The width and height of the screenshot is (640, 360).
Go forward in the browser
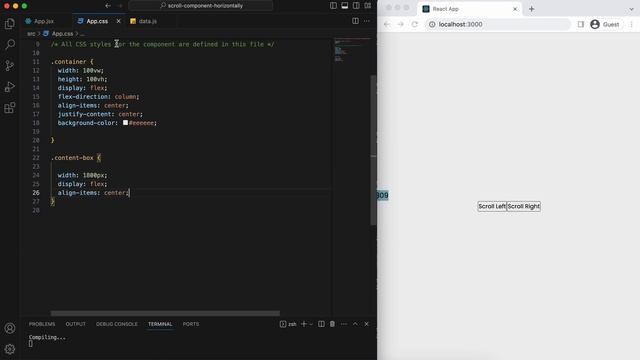point(401,24)
